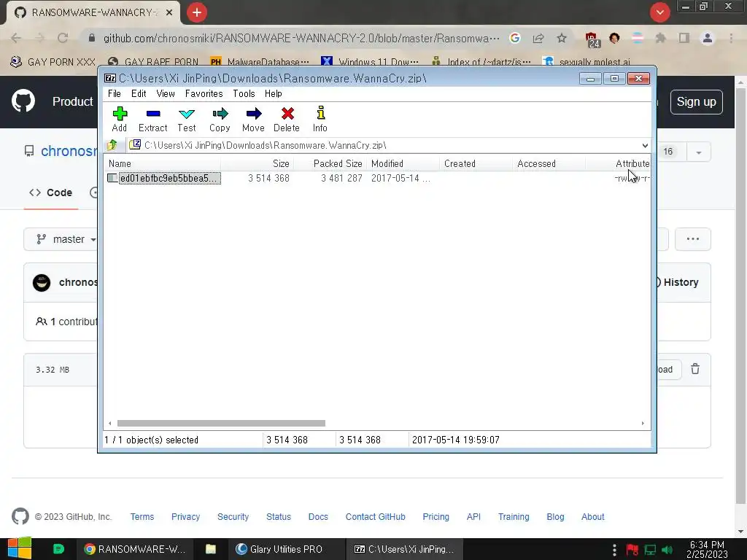The height and width of the screenshot is (560, 747).
Task: Click the red Delete icon
Action: tap(287, 114)
